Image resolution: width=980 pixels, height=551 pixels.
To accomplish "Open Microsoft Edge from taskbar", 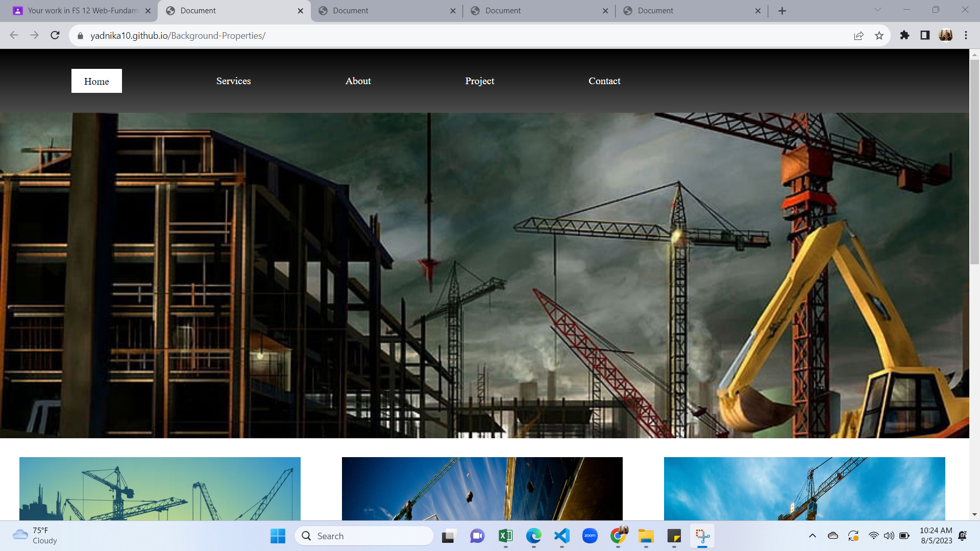I will pyautogui.click(x=534, y=536).
